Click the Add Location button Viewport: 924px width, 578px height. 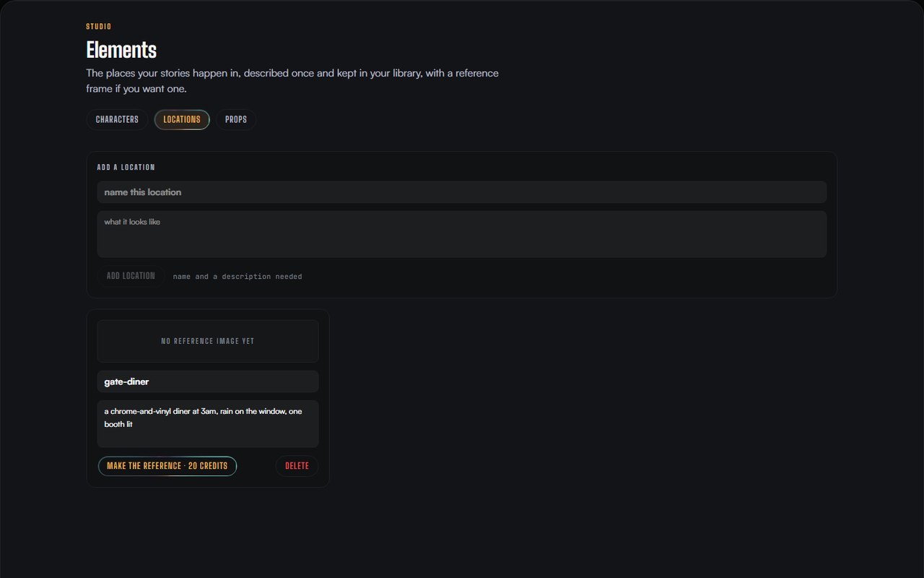[x=131, y=276]
